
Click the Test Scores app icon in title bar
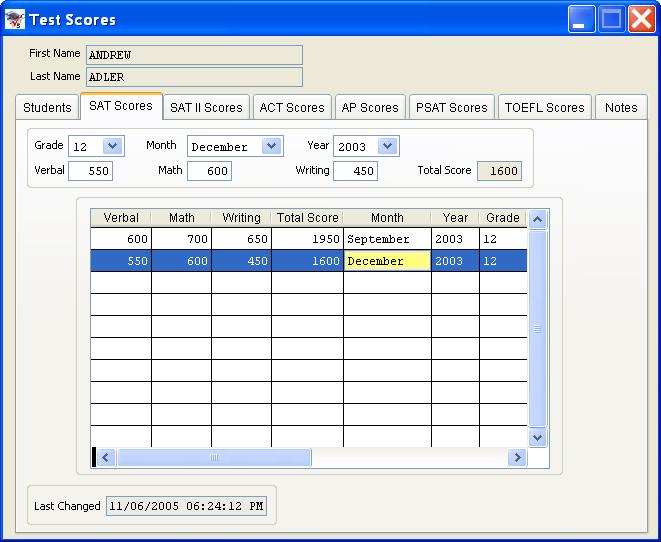[x=15, y=19]
